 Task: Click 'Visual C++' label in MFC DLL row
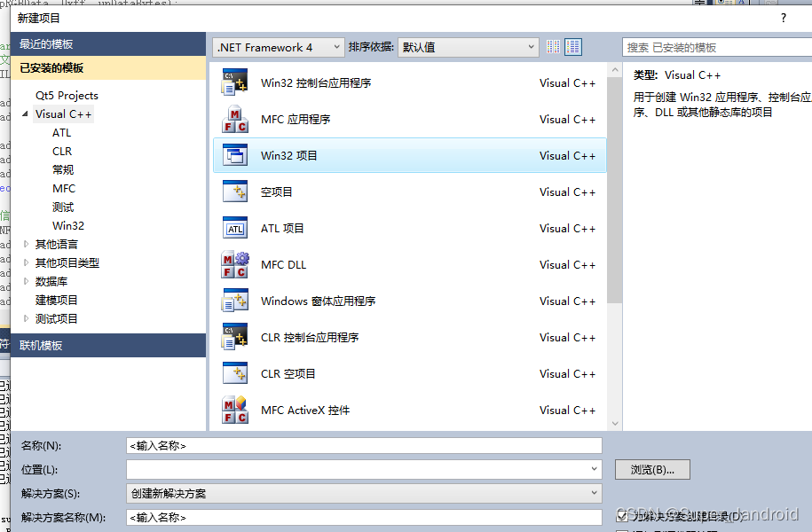(568, 264)
